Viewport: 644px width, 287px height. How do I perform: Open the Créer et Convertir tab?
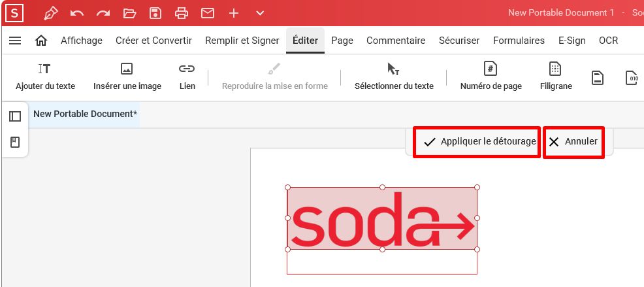(x=153, y=41)
